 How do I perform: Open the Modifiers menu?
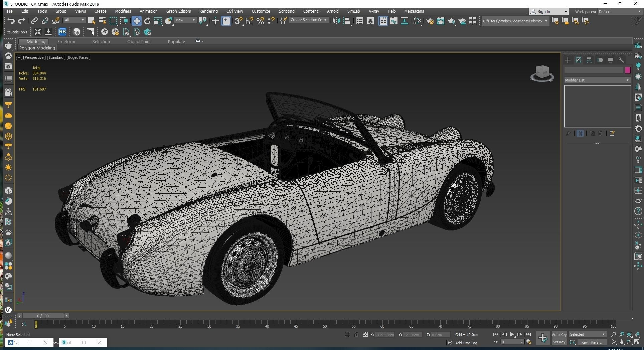(123, 11)
